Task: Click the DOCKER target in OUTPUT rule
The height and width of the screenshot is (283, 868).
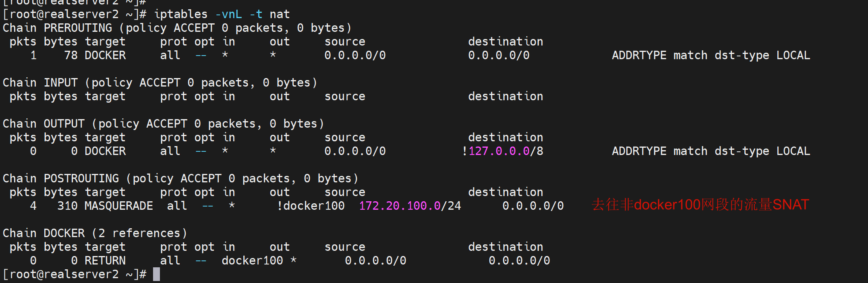Action: [x=105, y=151]
